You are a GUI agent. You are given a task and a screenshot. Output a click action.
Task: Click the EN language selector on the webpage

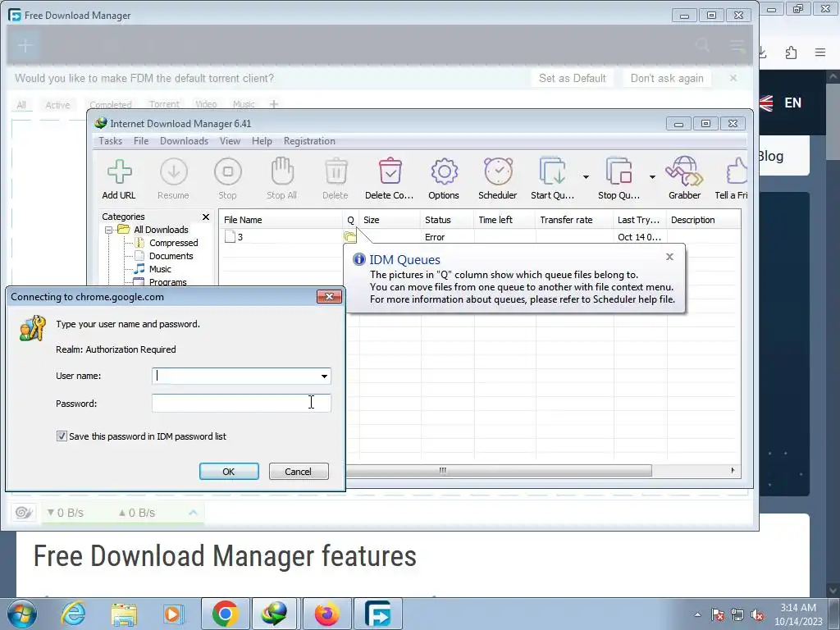pos(792,103)
